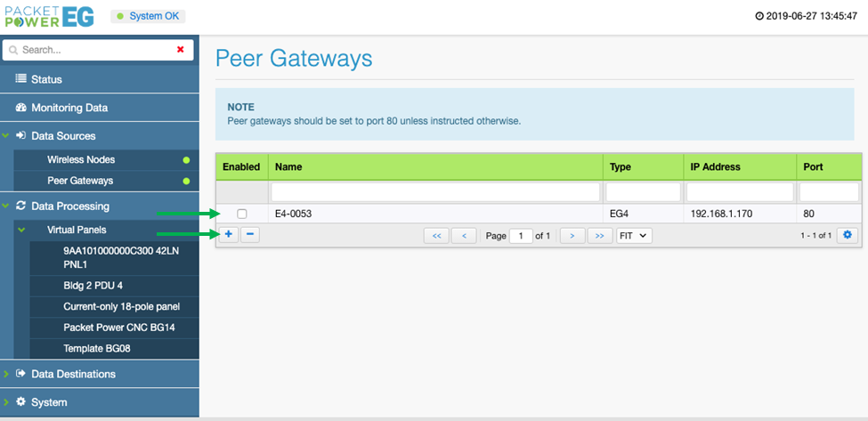Jump to last page of grid
This screenshot has height=421, width=868.
click(x=600, y=236)
